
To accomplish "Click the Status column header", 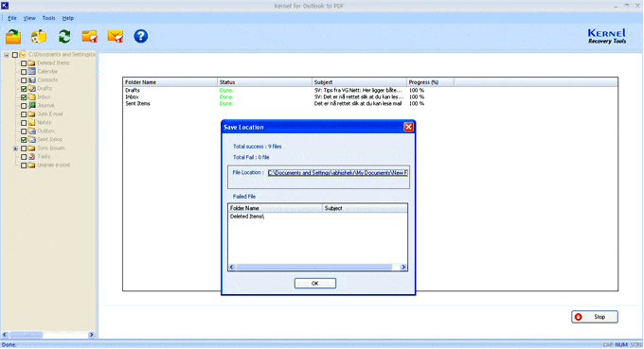I will tap(264, 82).
